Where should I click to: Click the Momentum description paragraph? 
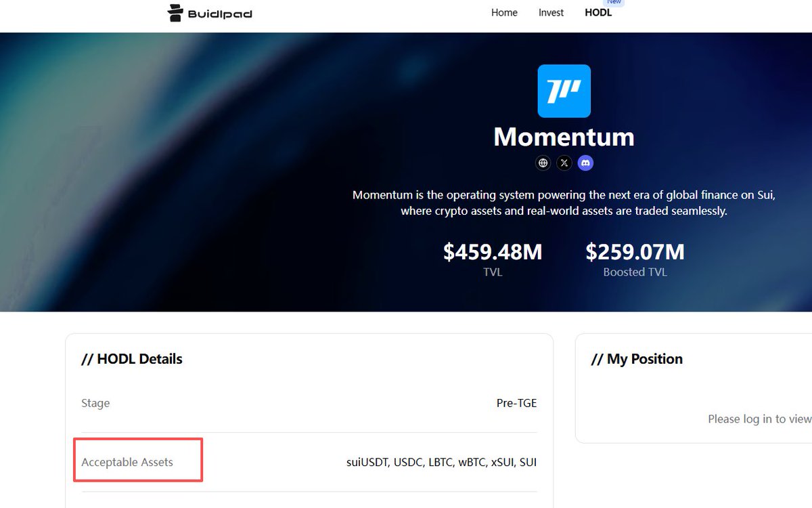coord(564,203)
